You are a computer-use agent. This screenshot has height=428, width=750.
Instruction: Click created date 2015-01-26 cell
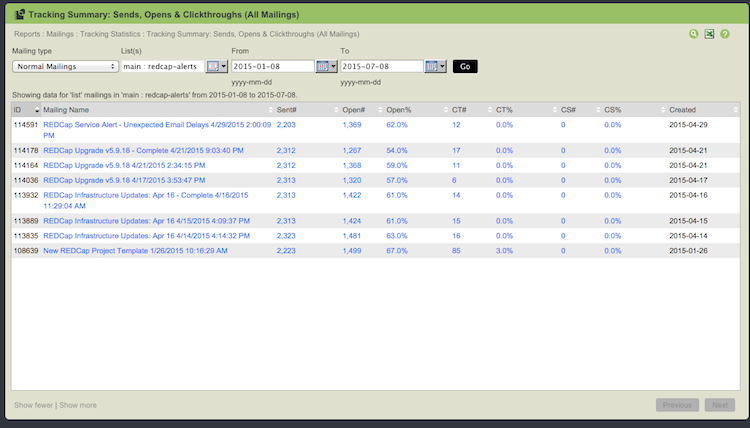pos(688,251)
